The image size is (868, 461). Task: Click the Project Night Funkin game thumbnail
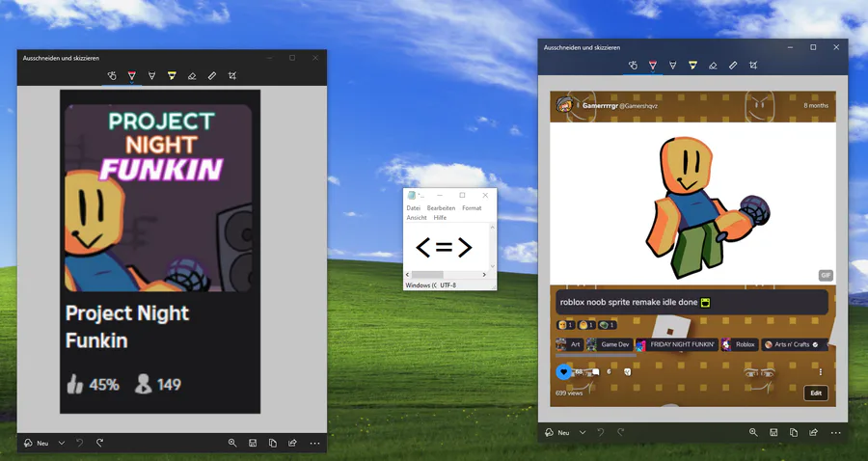158,198
